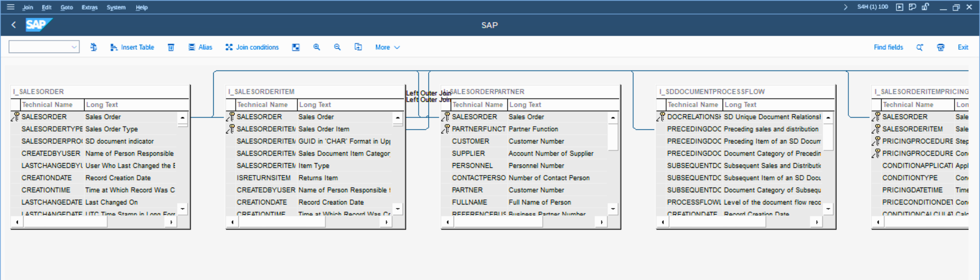This screenshot has height=280, width=980.
Task: Open the Extras menu
Action: point(89,7)
